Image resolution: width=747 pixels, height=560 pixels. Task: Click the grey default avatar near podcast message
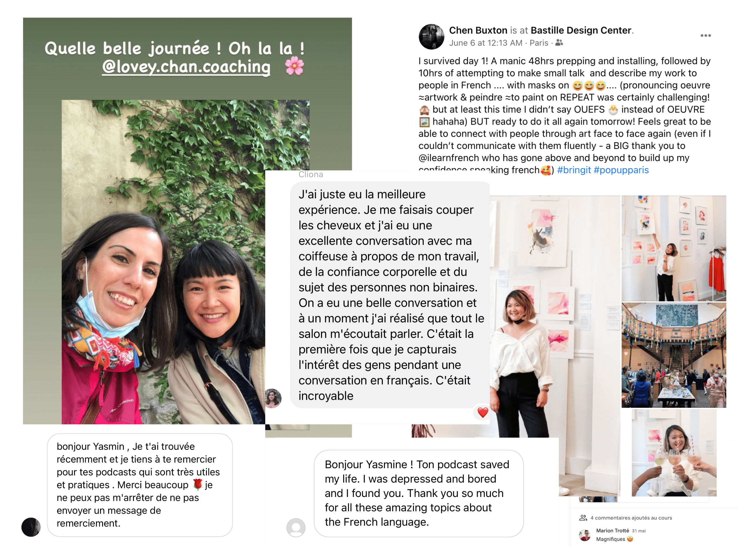point(296,527)
